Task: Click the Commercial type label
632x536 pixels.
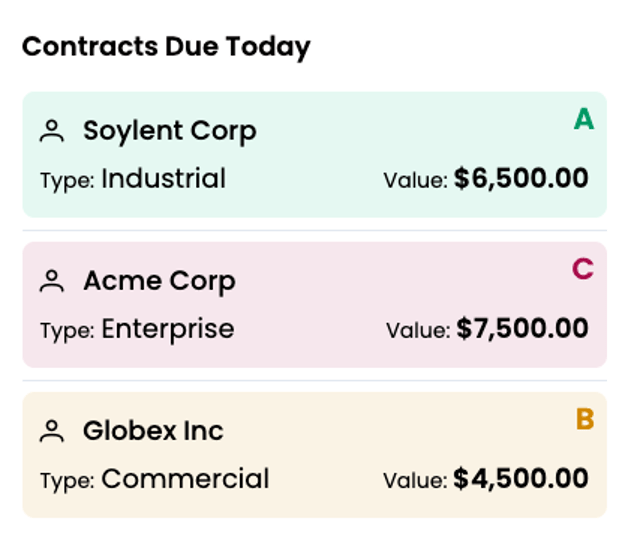Action: point(185,479)
